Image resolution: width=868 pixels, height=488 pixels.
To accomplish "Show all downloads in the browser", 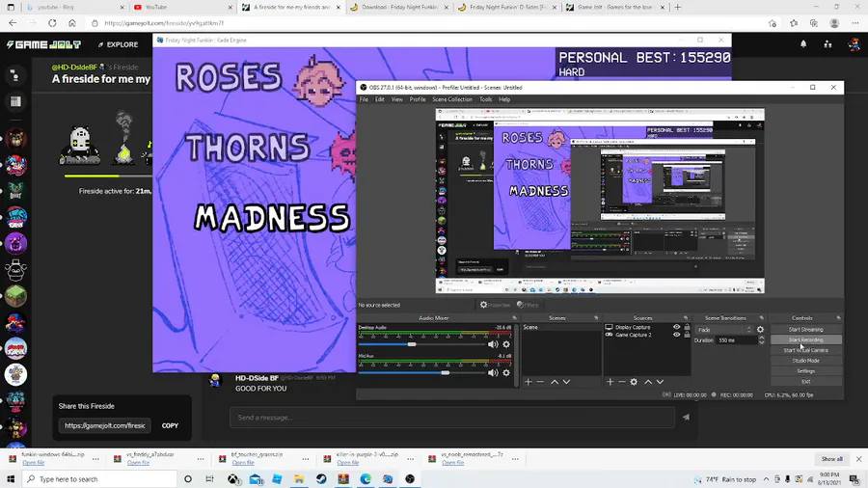I will click(x=831, y=459).
